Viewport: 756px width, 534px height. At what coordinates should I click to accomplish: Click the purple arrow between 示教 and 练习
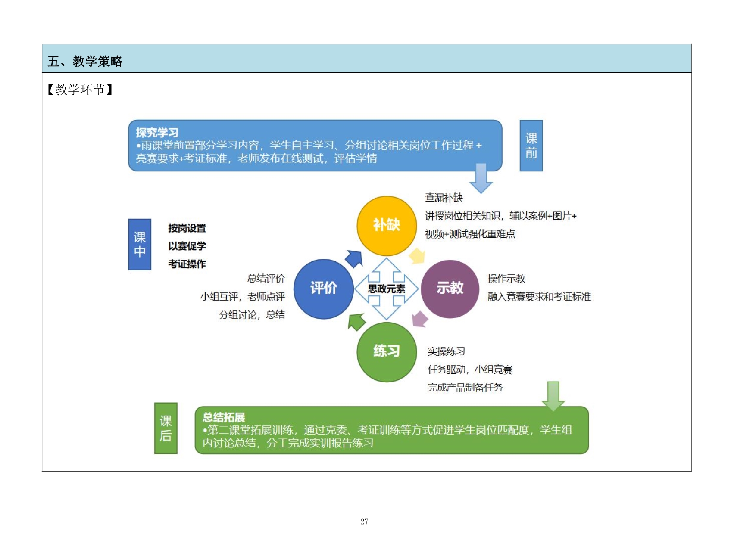coord(419,319)
